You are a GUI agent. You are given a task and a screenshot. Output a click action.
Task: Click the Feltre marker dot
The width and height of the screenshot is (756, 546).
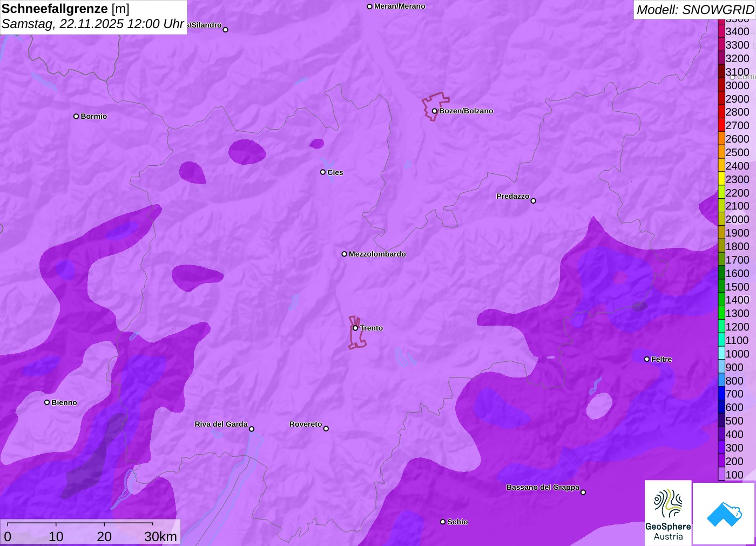click(x=647, y=359)
